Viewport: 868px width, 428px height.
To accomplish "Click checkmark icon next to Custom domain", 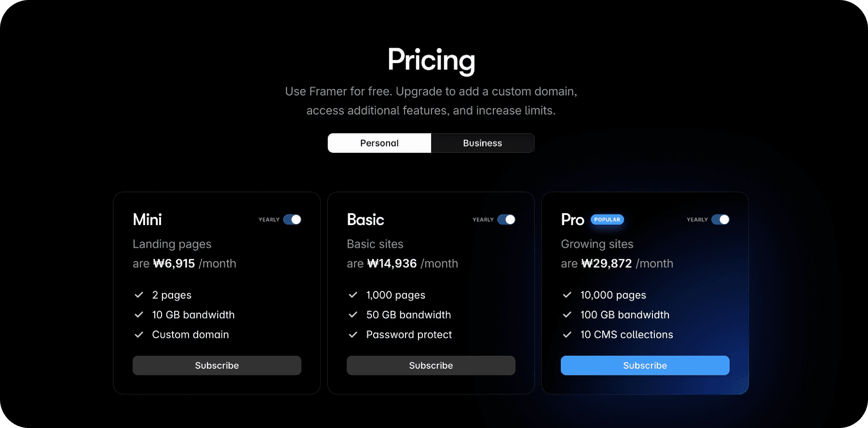I will [x=139, y=334].
